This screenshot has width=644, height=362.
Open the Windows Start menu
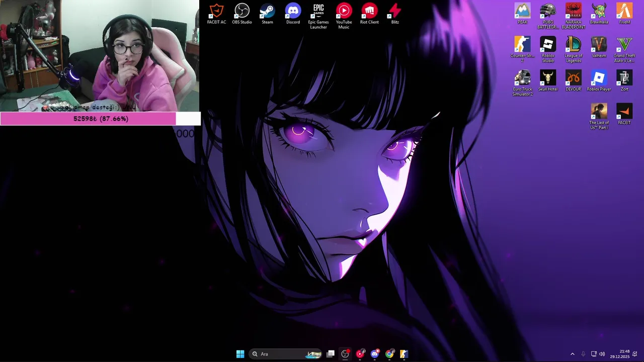click(x=240, y=354)
